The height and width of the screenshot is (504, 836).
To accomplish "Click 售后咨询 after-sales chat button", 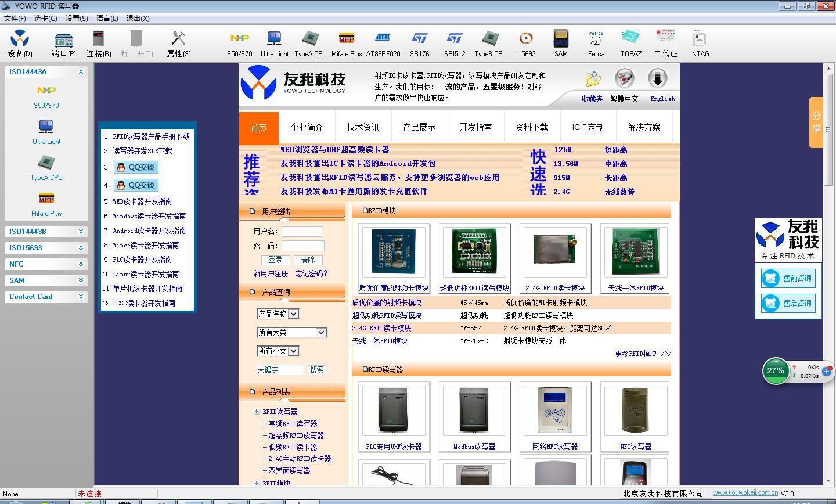I will coord(788,303).
